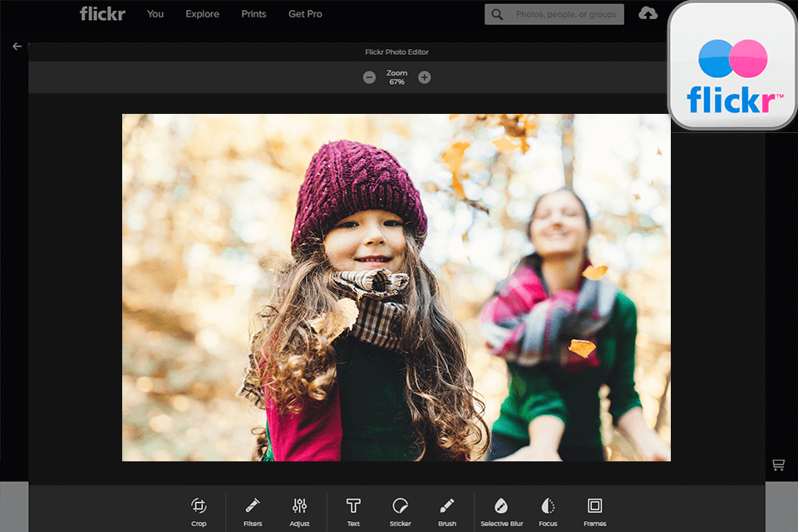
Task: Open the Prints menu
Action: (x=254, y=14)
